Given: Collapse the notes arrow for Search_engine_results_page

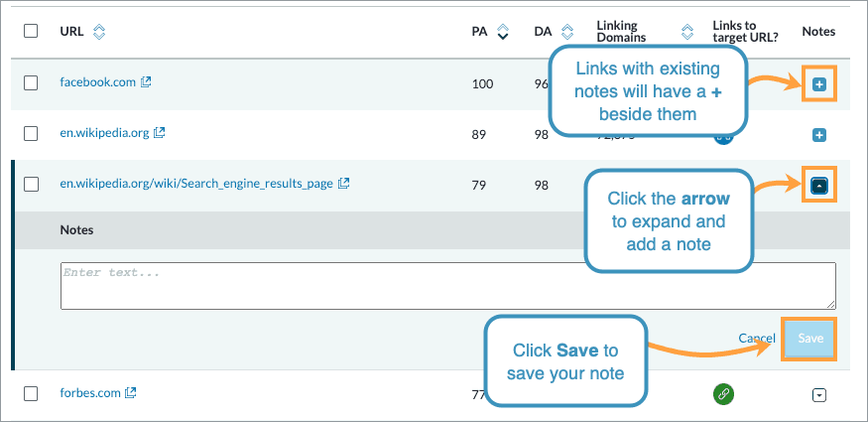Looking at the screenshot, I should pyautogui.click(x=818, y=184).
